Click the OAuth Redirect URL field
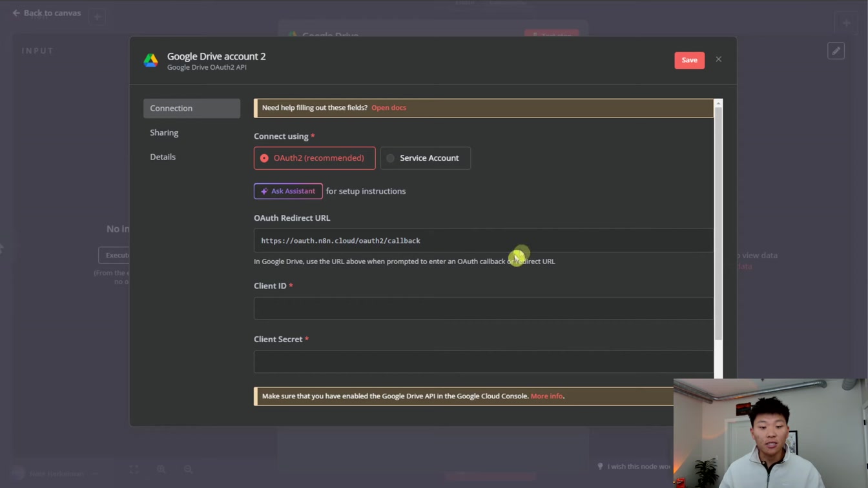 point(484,240)
